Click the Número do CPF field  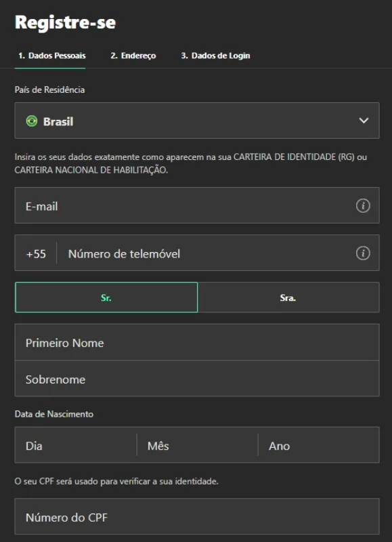[169, 518]
